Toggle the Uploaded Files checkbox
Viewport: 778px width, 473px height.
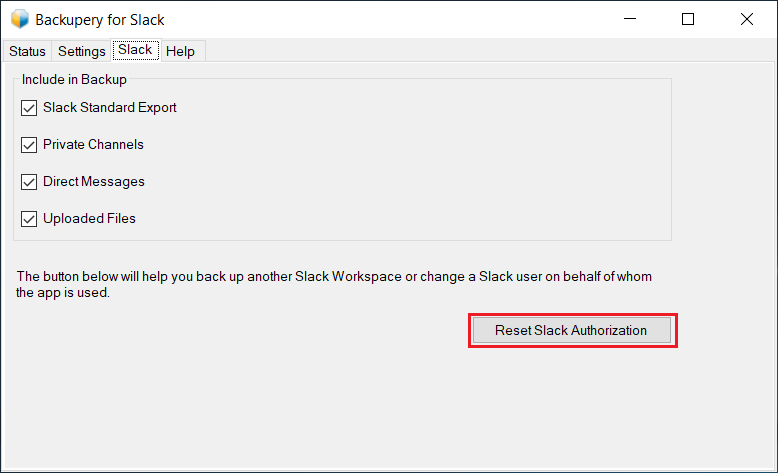(x=29, y=219)
